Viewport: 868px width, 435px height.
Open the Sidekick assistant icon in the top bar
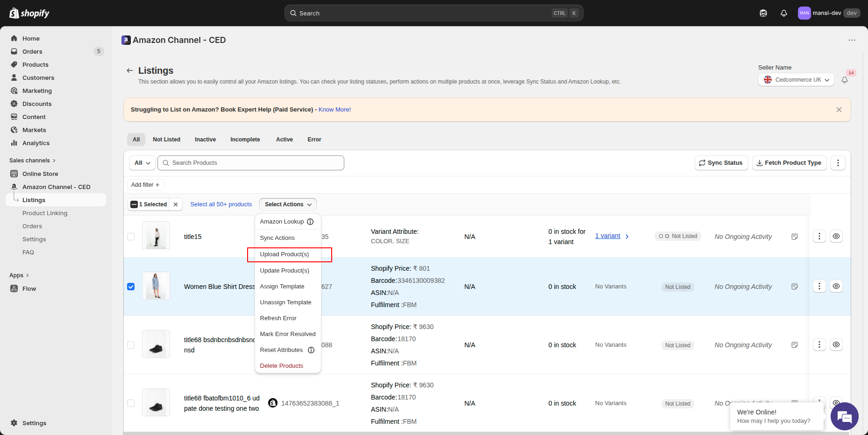click(763, 13)
